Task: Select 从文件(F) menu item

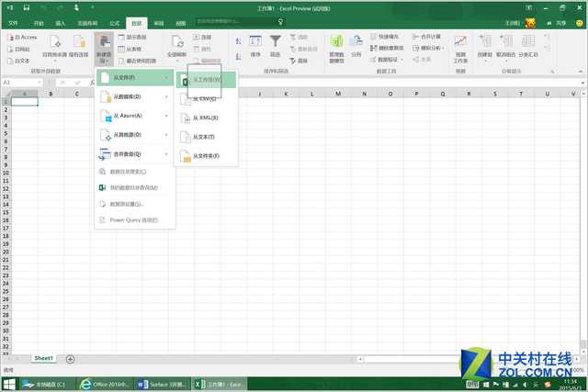Action: click(x=135, y=78)
